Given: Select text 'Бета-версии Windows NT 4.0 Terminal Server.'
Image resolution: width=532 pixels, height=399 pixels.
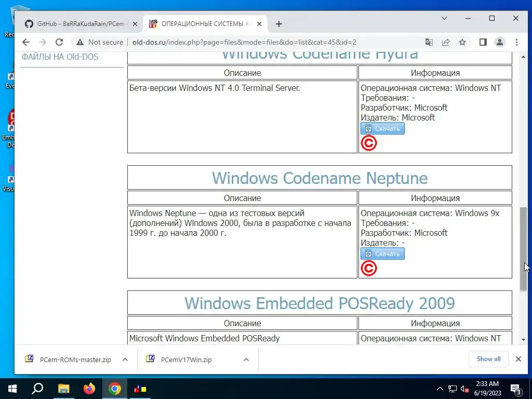Looking at the screenshot, I should (215, 88).
